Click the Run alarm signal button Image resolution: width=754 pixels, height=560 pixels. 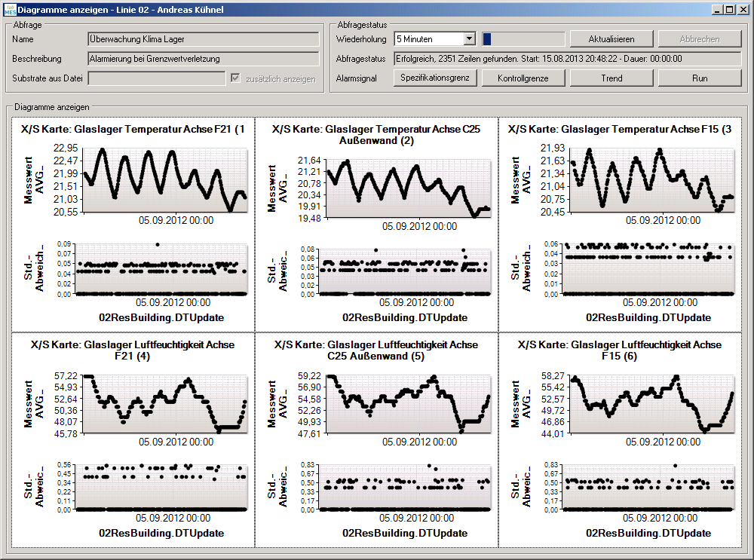(x=699, y=78)
